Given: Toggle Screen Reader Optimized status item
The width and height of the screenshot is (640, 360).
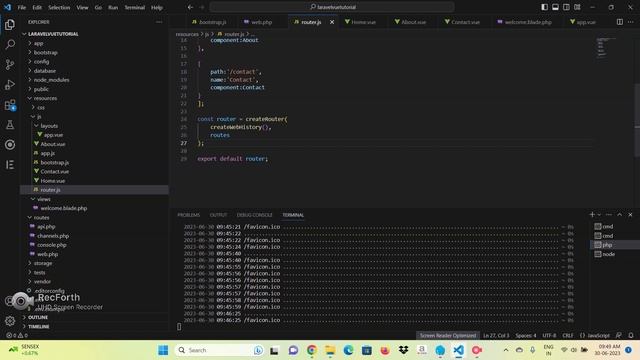Looking at the screenshot, I should coord(448,336).
